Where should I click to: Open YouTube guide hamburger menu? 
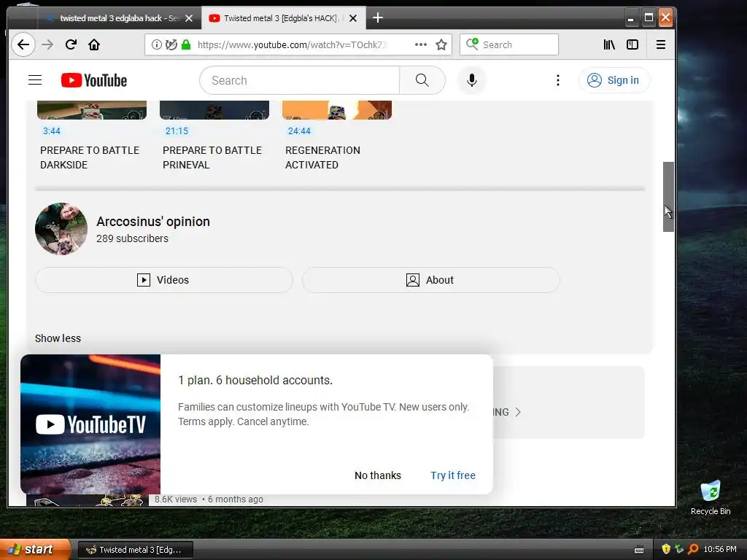(35, 80)
